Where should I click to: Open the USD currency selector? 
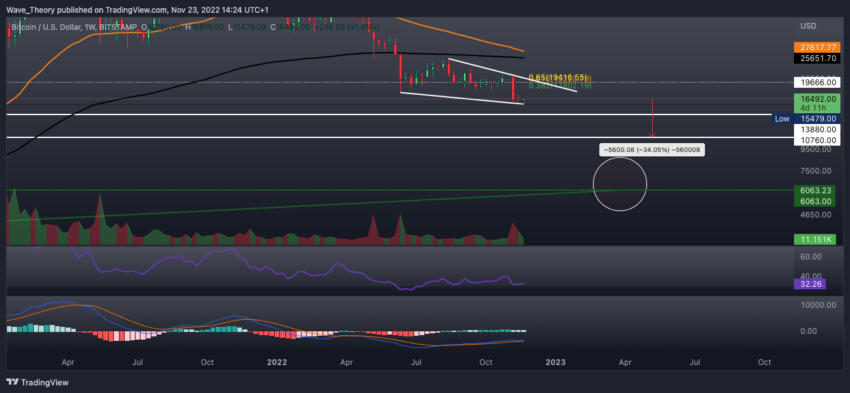tap(808, 26)
